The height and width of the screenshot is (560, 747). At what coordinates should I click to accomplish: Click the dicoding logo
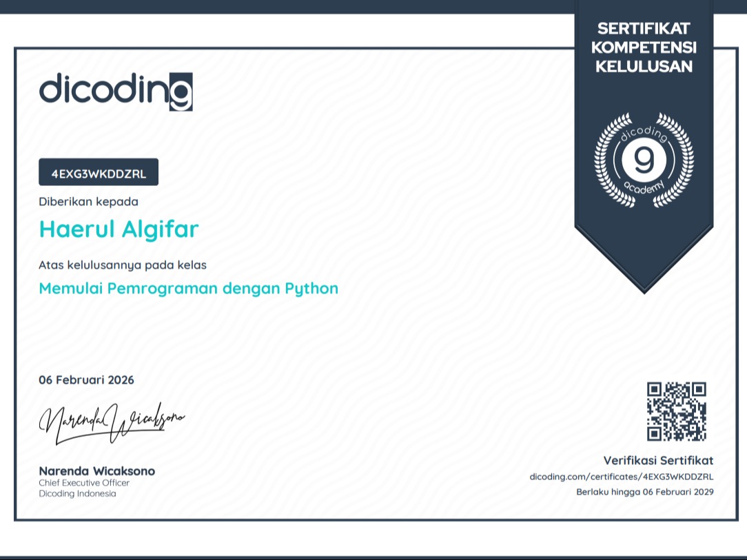tap(115, 91)
